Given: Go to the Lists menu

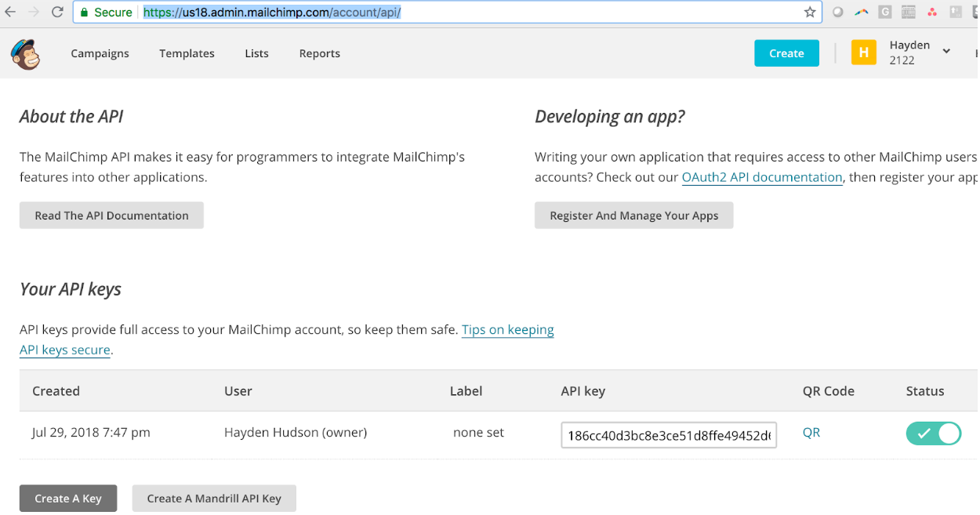Looking at the screenshot, I should tap(256, 53).
